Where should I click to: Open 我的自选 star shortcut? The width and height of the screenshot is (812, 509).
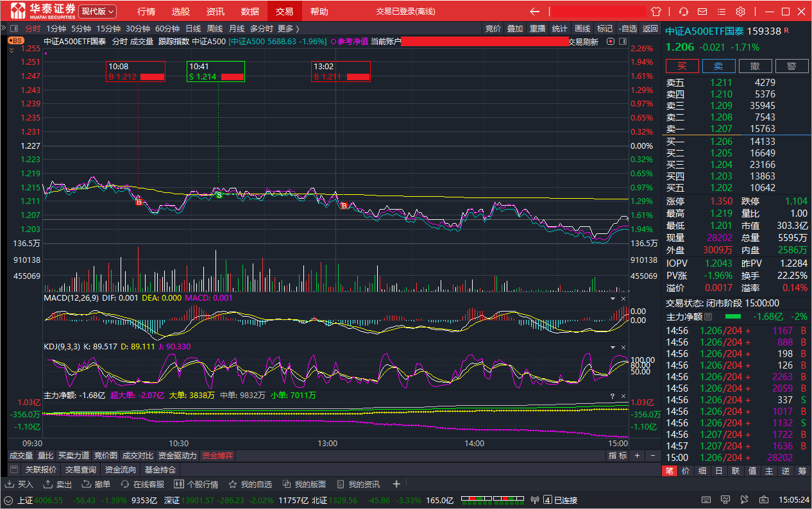[250, 484]
